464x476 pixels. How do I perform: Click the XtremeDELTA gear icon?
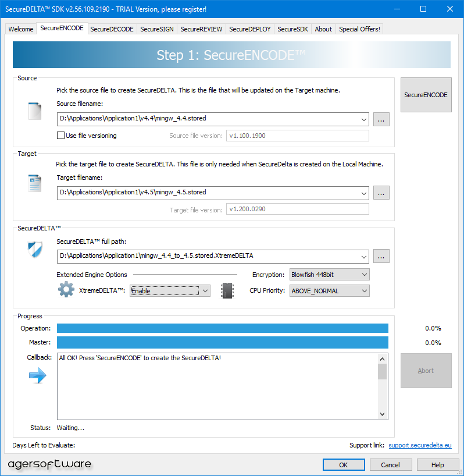point(66,289)
